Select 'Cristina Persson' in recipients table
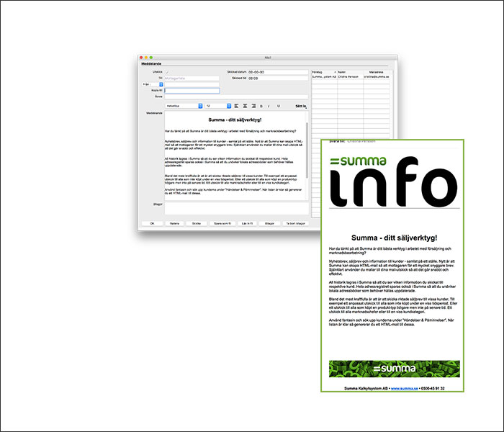 pyautogui.click(x=348, y=77)
